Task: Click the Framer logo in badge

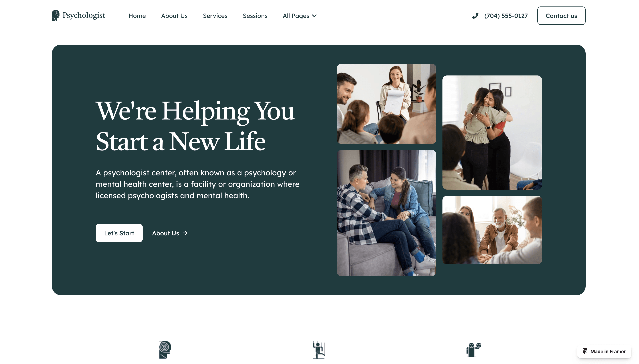Action: (x=585, y=351)
